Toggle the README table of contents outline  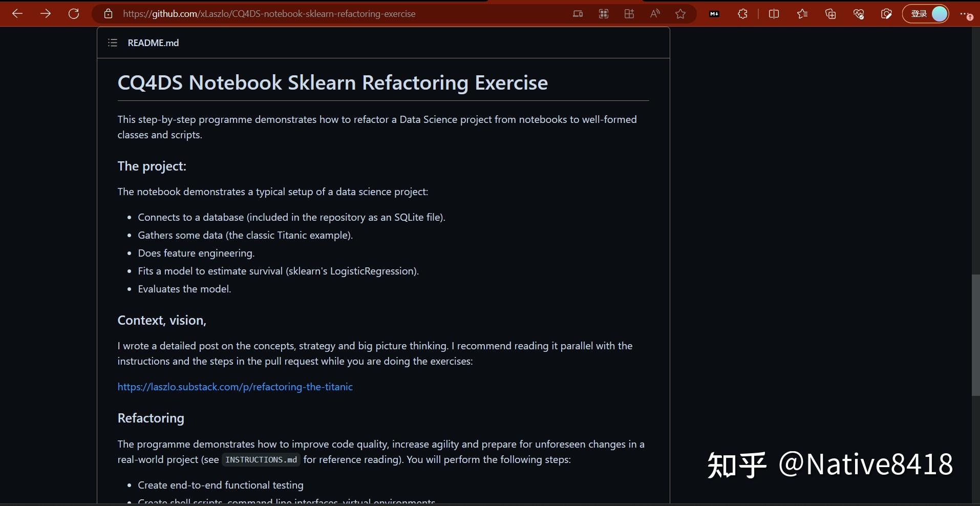coord(112,43)
